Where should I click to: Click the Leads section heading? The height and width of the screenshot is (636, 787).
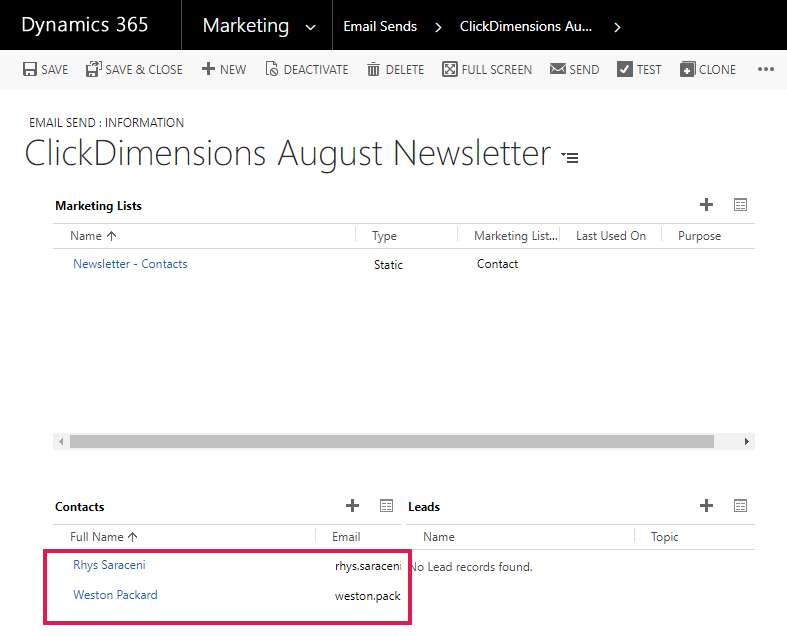pos(424,506)
